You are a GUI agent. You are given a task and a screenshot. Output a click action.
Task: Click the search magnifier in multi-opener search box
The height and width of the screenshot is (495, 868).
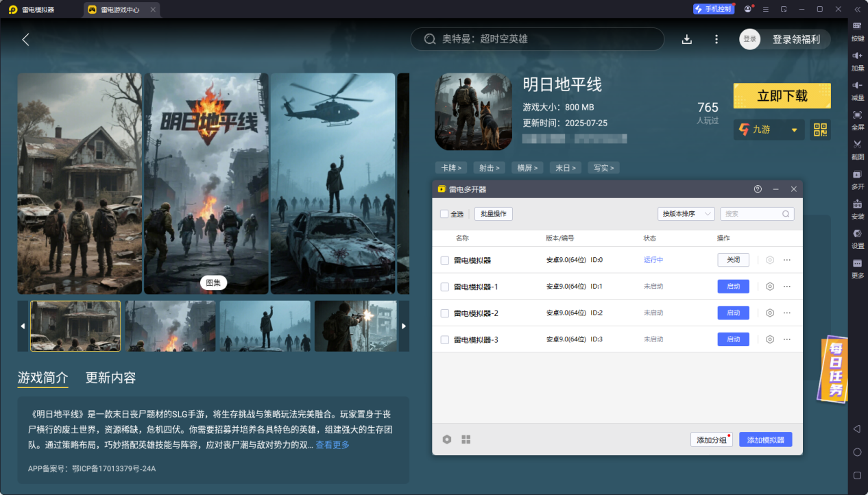pos(786,214)
